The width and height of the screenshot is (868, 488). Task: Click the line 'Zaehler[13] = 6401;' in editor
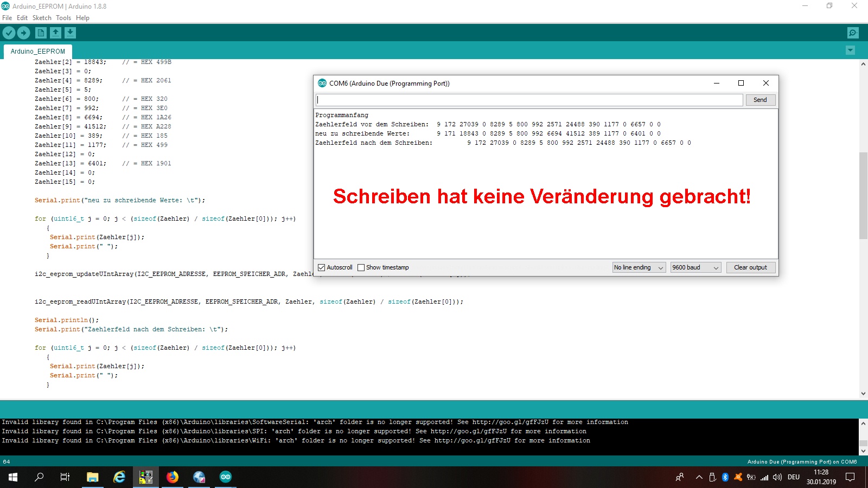pos(71,163)
